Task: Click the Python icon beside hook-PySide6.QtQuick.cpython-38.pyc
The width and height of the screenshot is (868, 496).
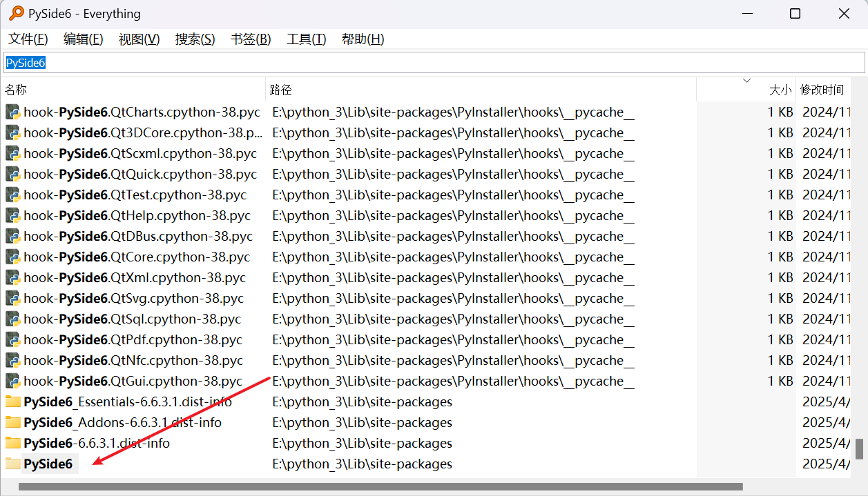Action: [12, 174]
